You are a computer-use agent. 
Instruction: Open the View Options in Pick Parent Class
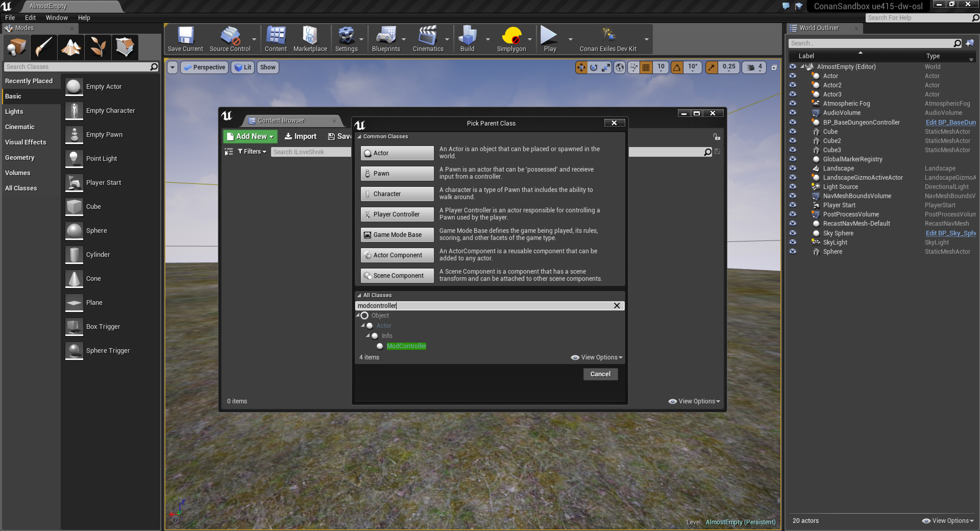coord(596,357)
